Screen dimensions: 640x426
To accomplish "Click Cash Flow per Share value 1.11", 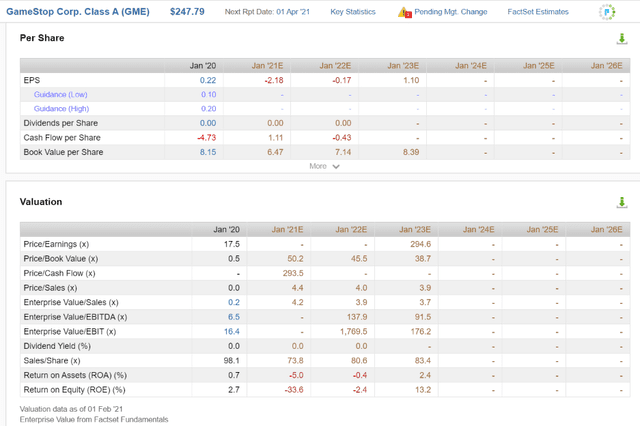I will 276,138.
